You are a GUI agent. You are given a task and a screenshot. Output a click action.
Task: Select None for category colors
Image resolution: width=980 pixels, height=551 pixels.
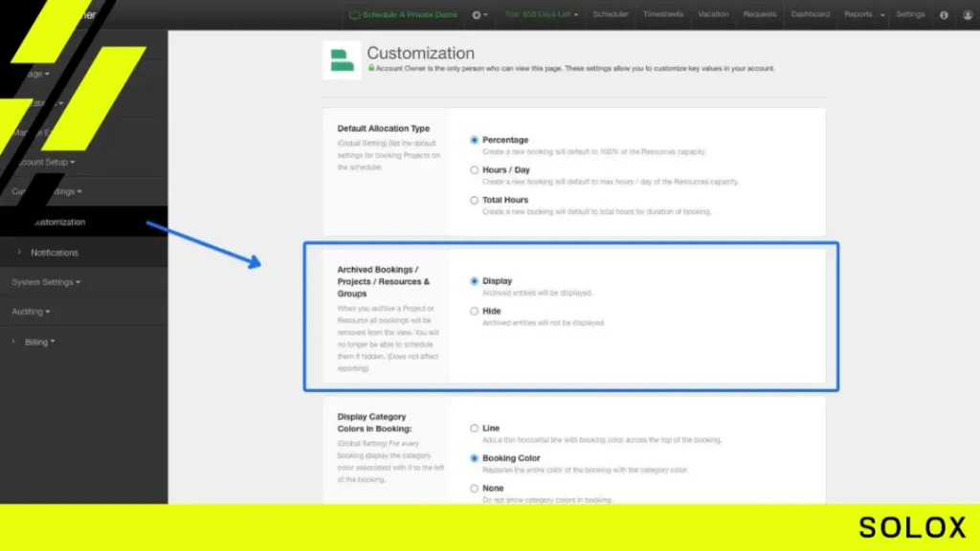[x=475, y=489]
